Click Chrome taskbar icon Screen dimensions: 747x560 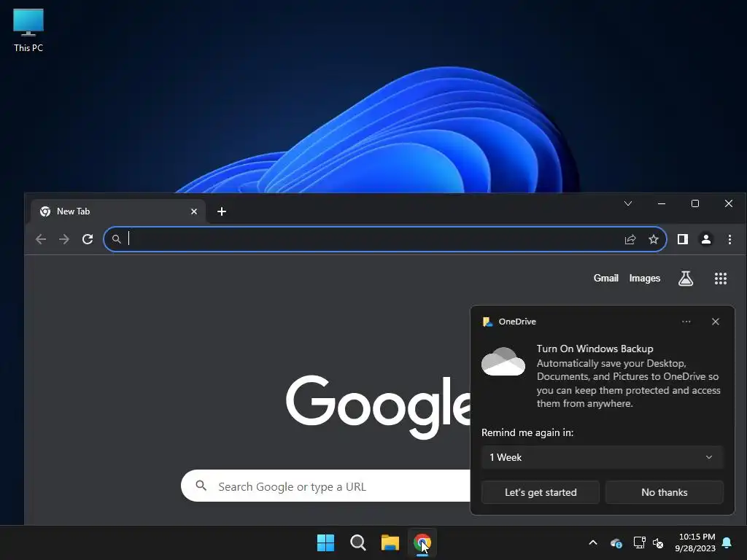tap(422, 542)
